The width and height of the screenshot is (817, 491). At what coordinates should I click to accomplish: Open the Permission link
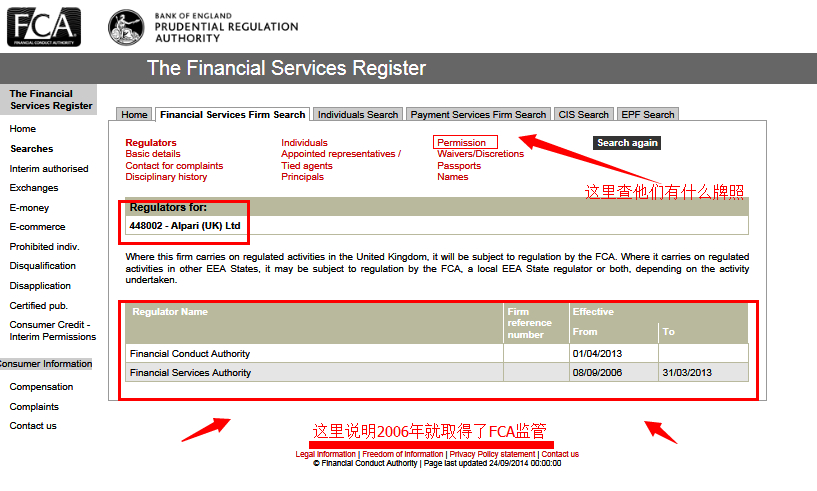point(461,142)
